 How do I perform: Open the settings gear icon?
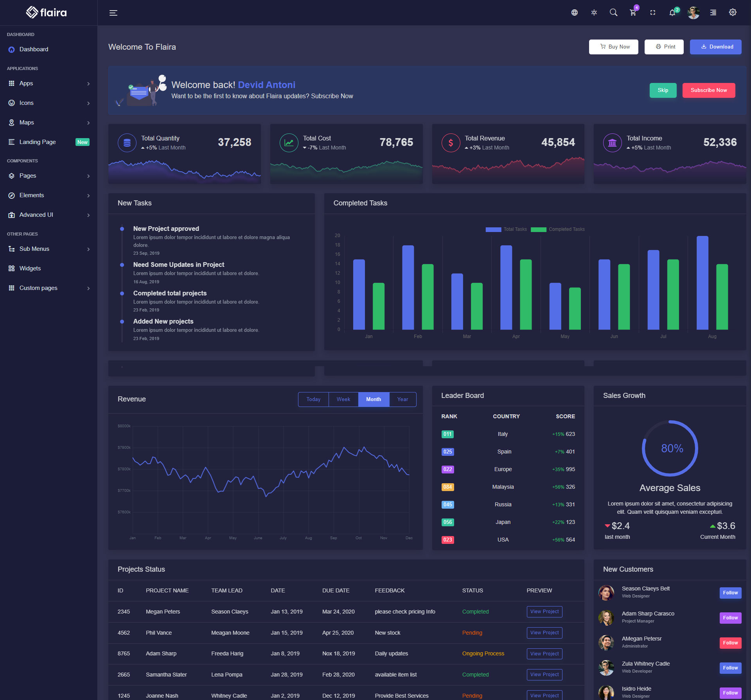[x=733, y=13]
